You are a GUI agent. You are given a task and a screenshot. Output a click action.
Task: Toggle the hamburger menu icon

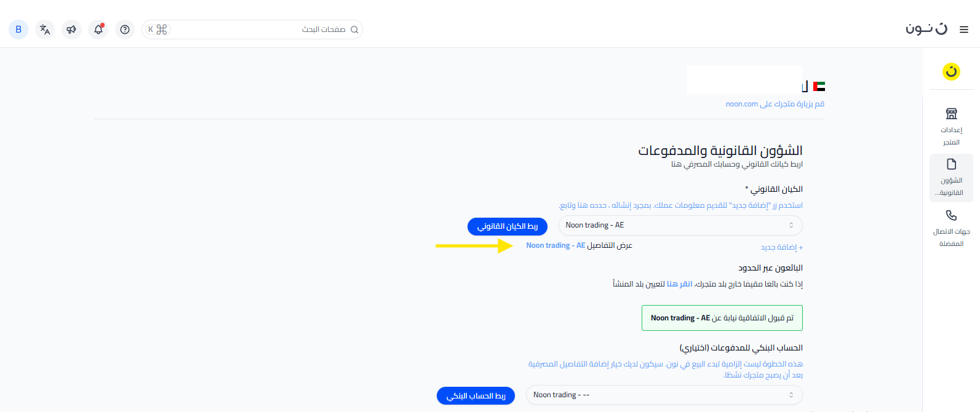tap(964, 30)
